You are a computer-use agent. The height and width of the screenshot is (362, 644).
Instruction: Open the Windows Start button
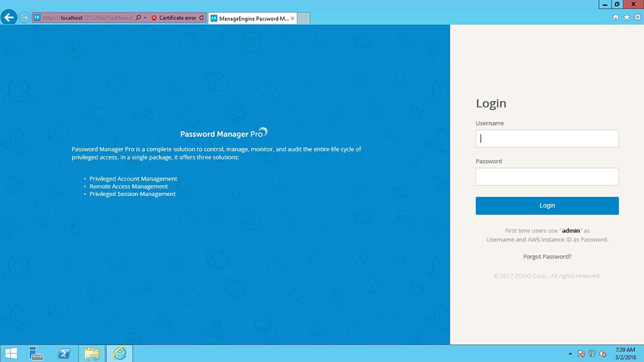click(x=11, y=353)
